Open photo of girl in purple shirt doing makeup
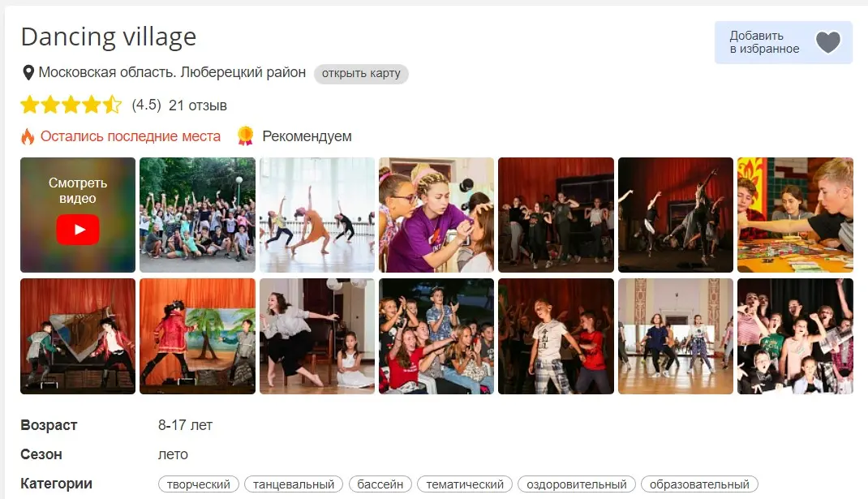Image resolution: width=868 pixels, height=499 pixels. point(436,215)
